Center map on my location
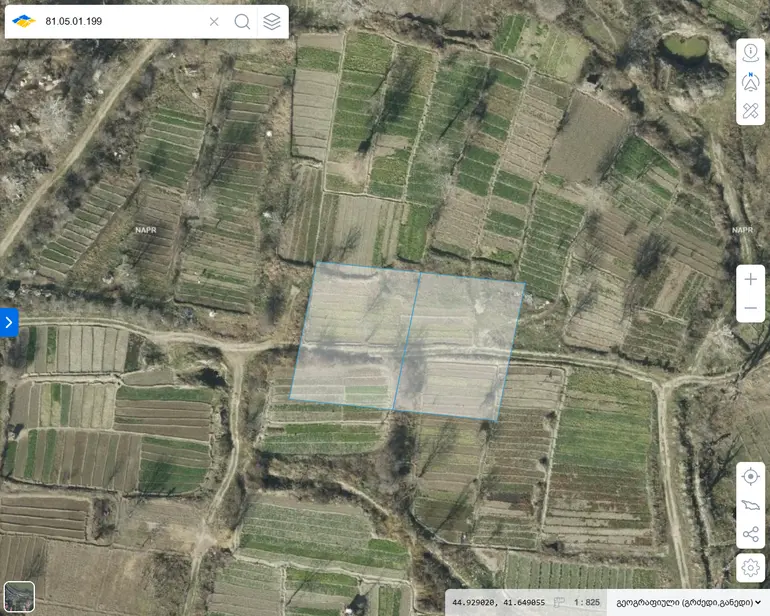The height and width of the screenshot is (616, 770). pos(750,476)
